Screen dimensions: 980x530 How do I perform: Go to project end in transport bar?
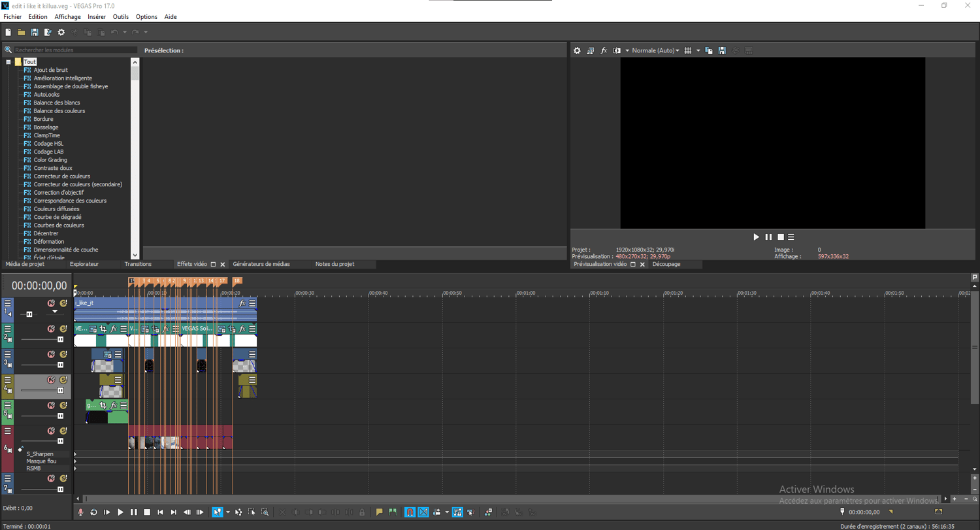pyautogui.click(x=174, y=512)
